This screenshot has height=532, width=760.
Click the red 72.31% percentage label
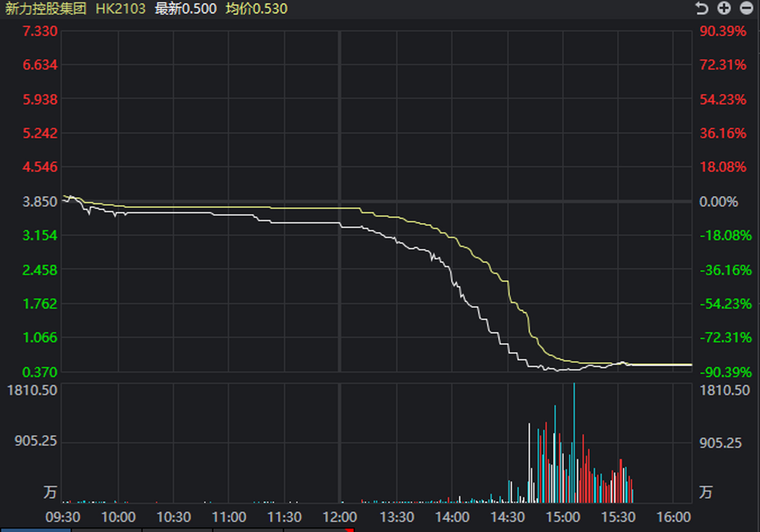click(x=723, y=65)
